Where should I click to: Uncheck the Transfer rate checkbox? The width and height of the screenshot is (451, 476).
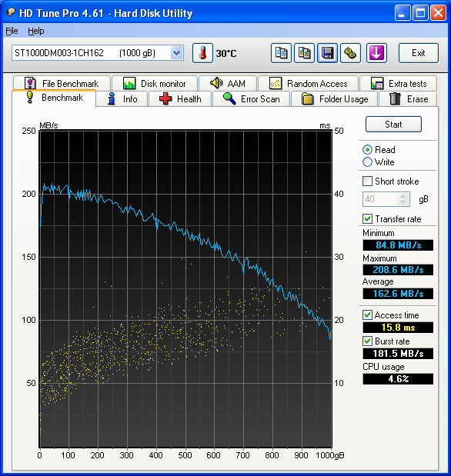[367, 218]
